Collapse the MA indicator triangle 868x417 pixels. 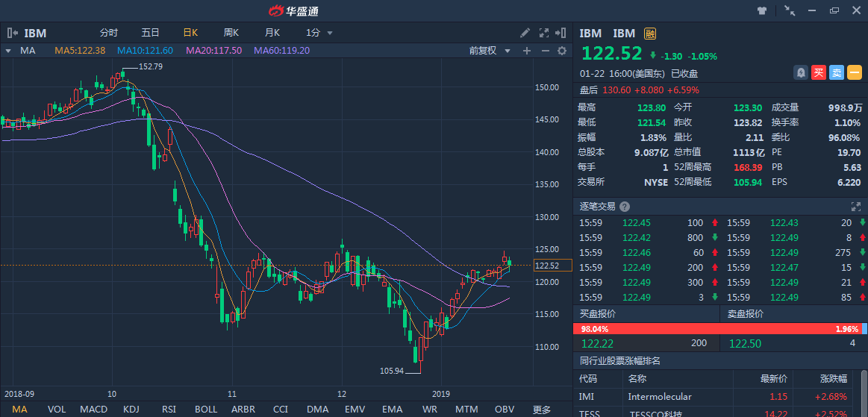pos(7,51)
